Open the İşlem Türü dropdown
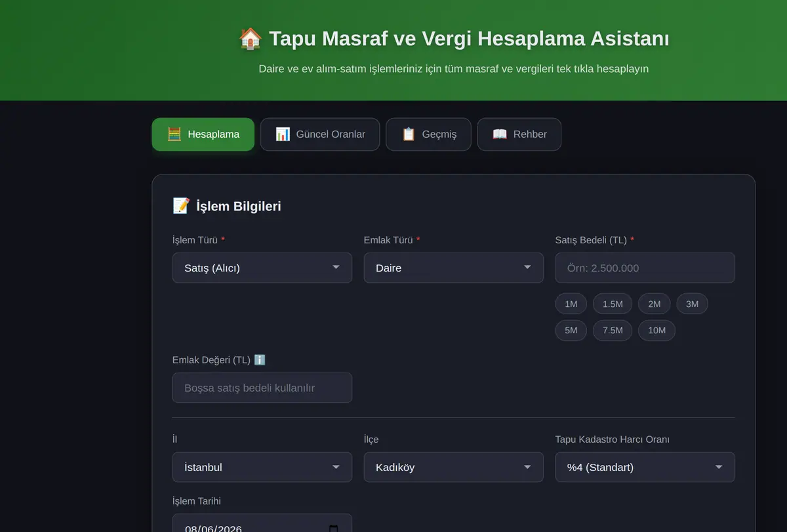 click(x=262, y=268)
